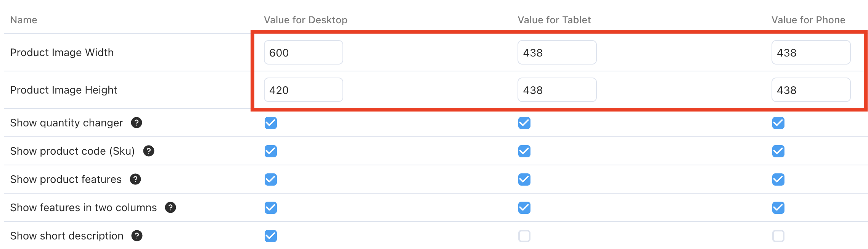Screen dimensions: 868x249
Task: Open help icon for Show product features
Action: click(x=135, y=179)
